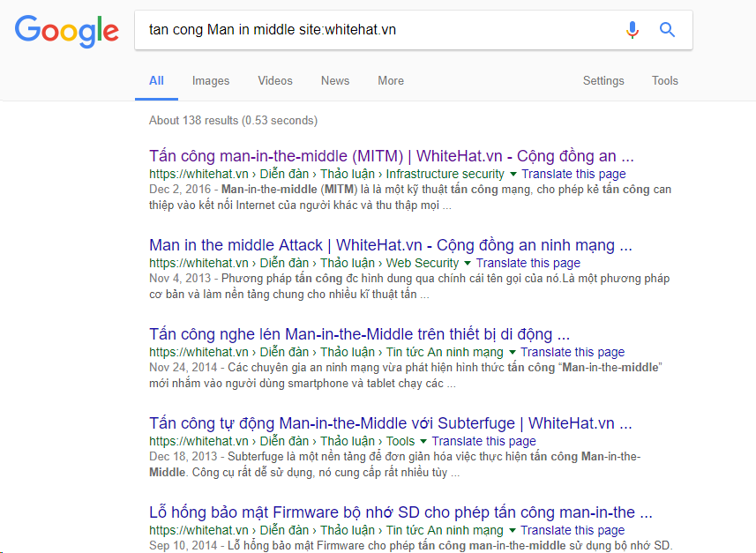The image size is (756, 553).
Task: Switch to the Videos tab
Action: [x=275, y=80]
